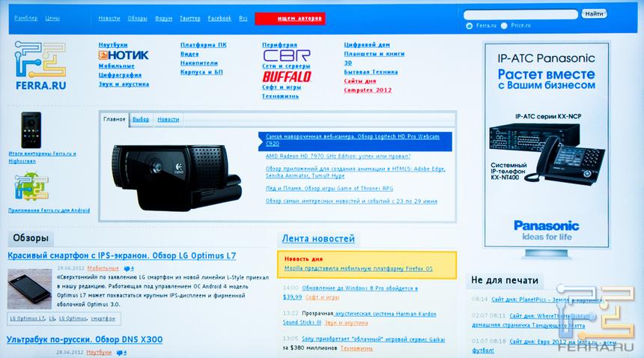Go to Бытовая Техника section

(371, 72)
